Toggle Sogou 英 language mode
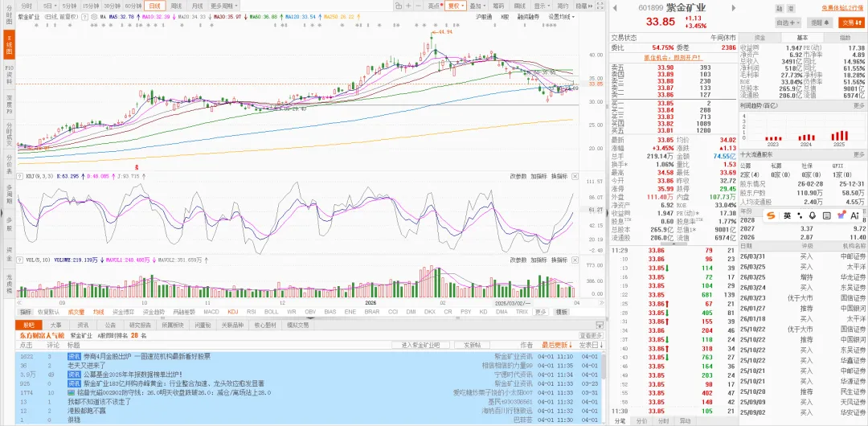This screenshot has width=868, height=426. tap(787, 215)
